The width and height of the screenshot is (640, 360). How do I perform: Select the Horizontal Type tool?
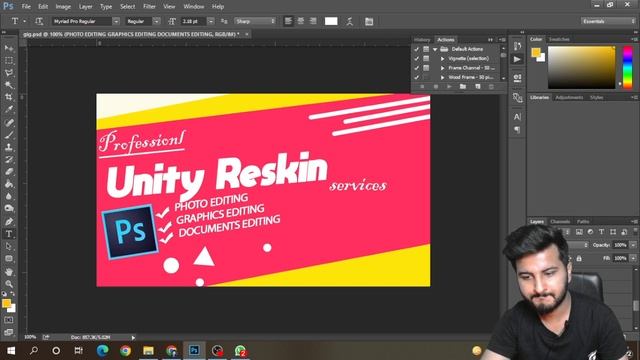pyautogui.click(x=9, y=234)
